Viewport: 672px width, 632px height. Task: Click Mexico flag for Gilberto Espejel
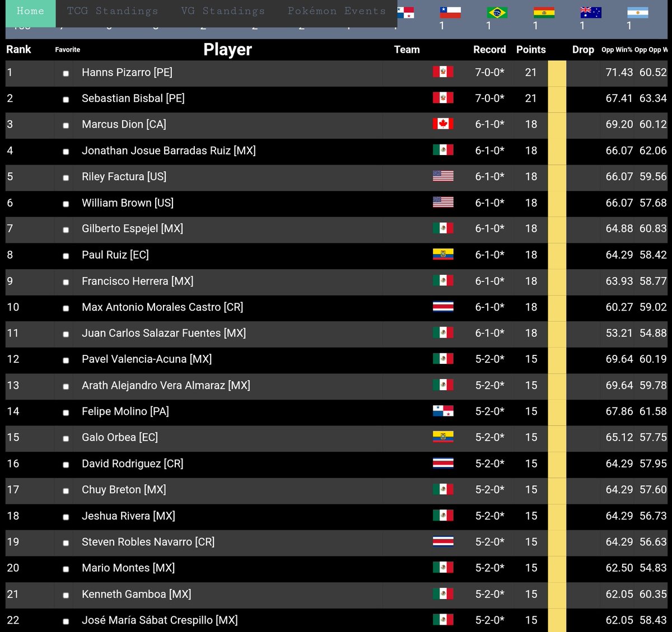click(x=443, y=228)
